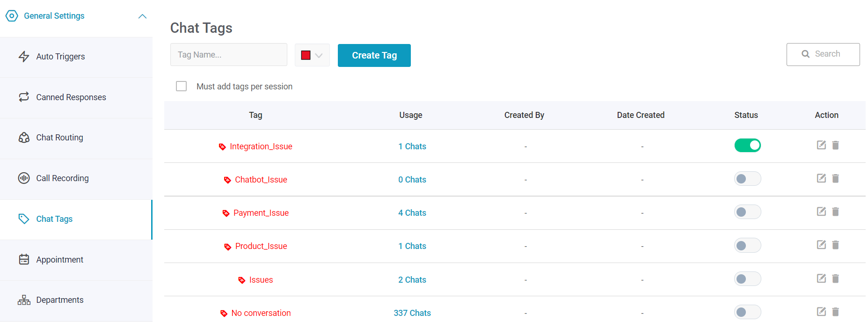The width and height of the screenshot is (868, 322).
Task: Go to Chat Routing
Action: (x=76, y=138)
